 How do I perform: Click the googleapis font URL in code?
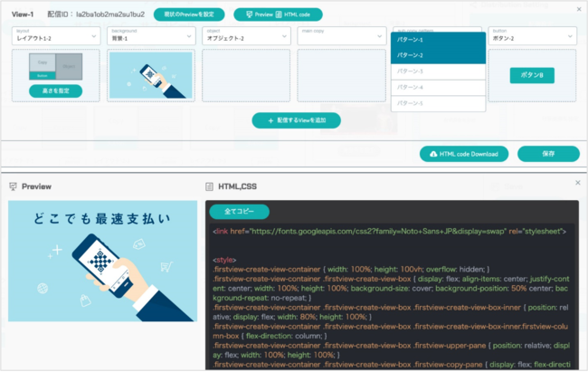coord(377,231)
